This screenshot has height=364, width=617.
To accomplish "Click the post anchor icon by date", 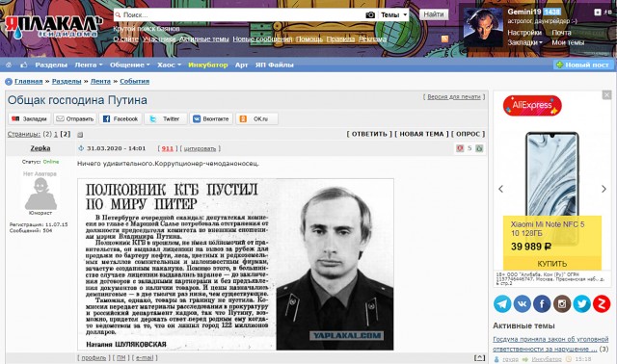I will click(x=81, y=148).
